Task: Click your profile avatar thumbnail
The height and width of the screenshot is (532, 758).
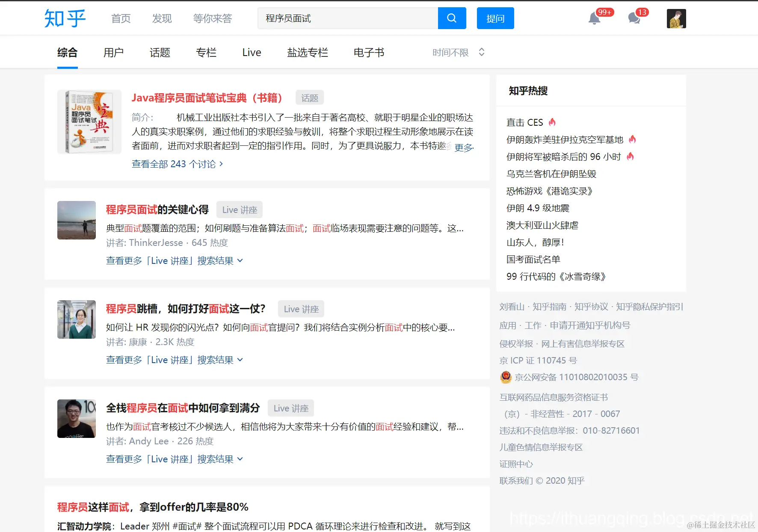Action: click(676, 18)
